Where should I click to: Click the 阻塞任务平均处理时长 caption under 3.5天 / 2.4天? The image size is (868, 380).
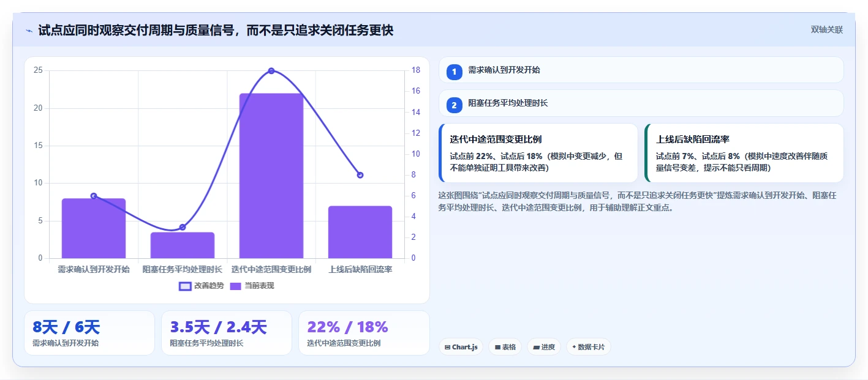coord(207,343)
